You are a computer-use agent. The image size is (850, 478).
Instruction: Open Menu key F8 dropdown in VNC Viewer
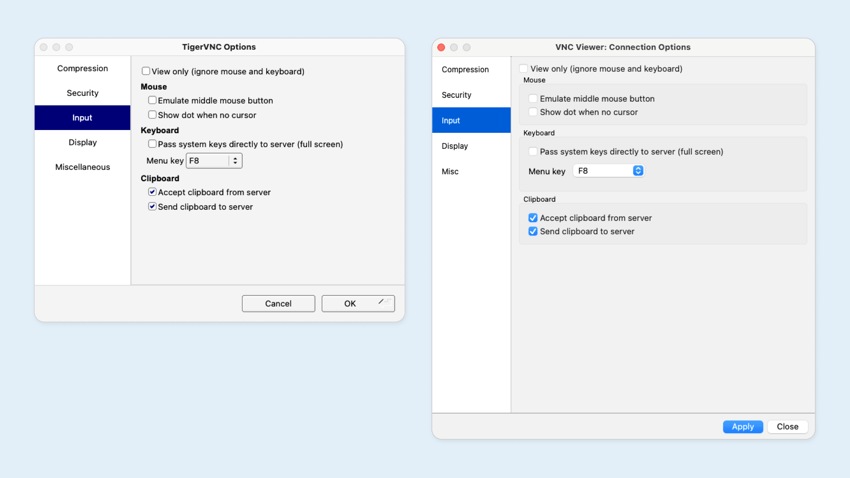[x=608, y=171]
